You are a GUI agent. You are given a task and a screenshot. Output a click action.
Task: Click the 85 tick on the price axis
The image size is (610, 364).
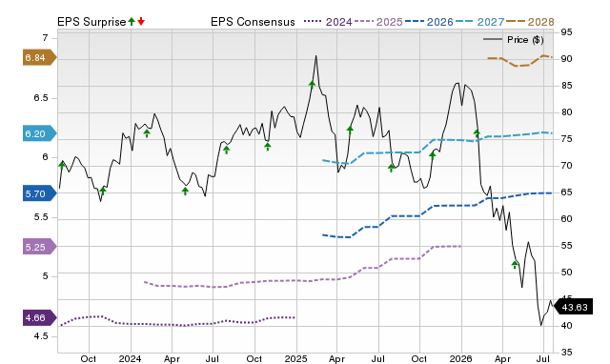point(566,86)
